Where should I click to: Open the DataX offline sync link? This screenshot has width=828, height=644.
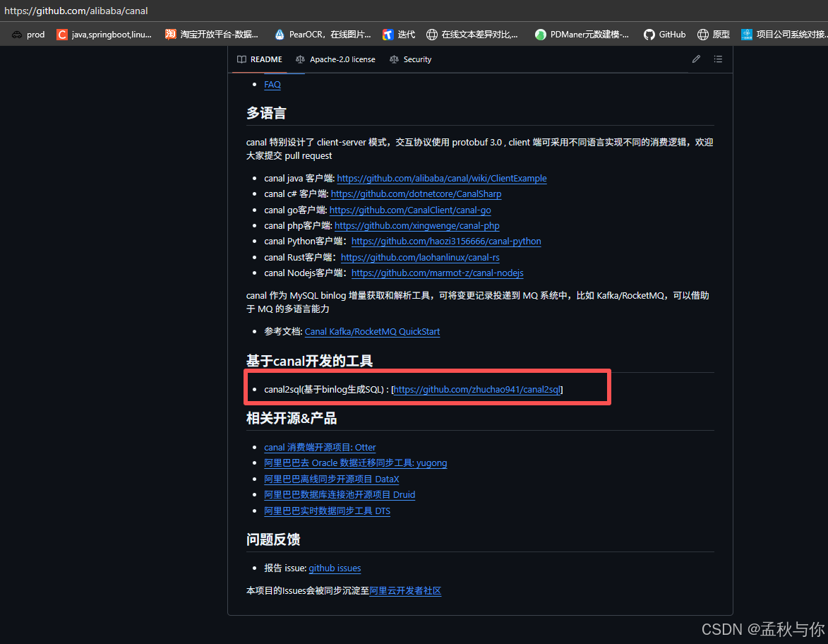(332, 479)
